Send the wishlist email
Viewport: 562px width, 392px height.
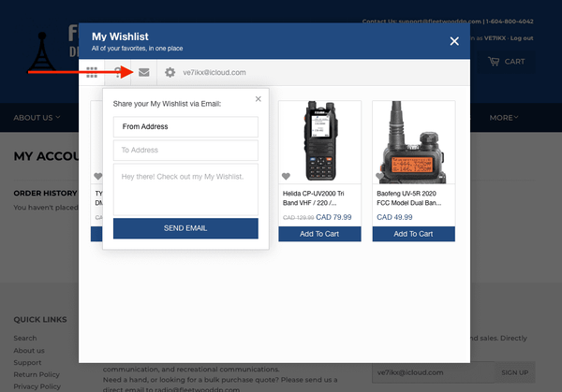pos(185,228)
